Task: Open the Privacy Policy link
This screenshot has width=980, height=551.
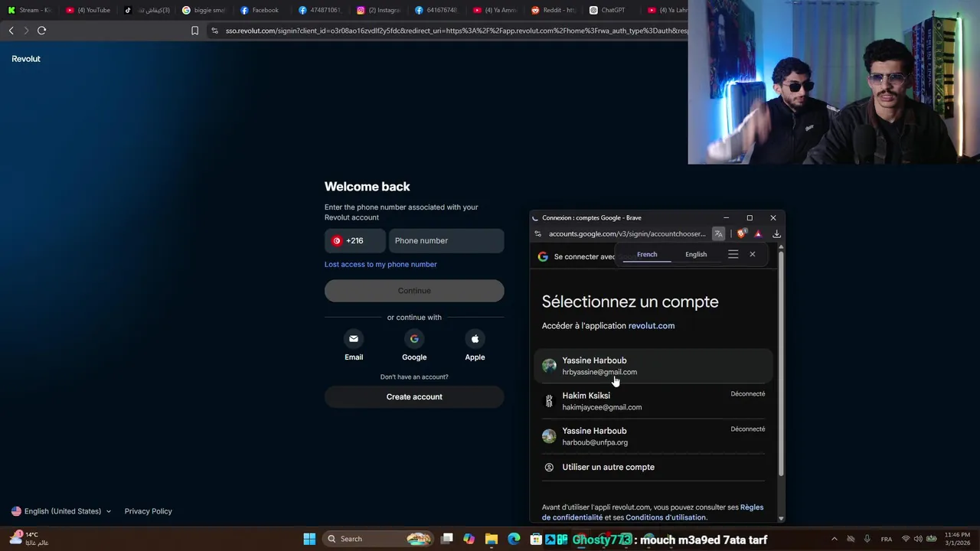Action: 149,511
